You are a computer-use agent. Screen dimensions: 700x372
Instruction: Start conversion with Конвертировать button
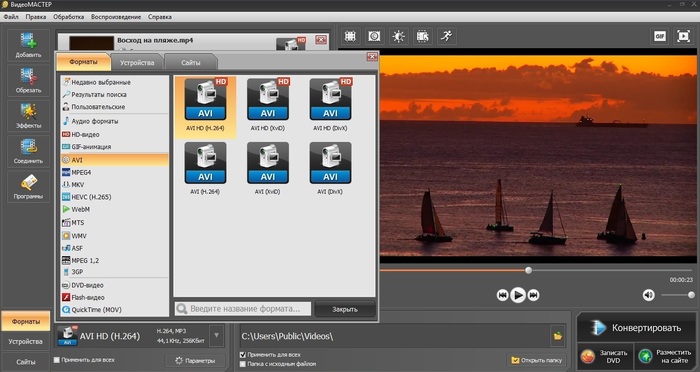point(636,328)
